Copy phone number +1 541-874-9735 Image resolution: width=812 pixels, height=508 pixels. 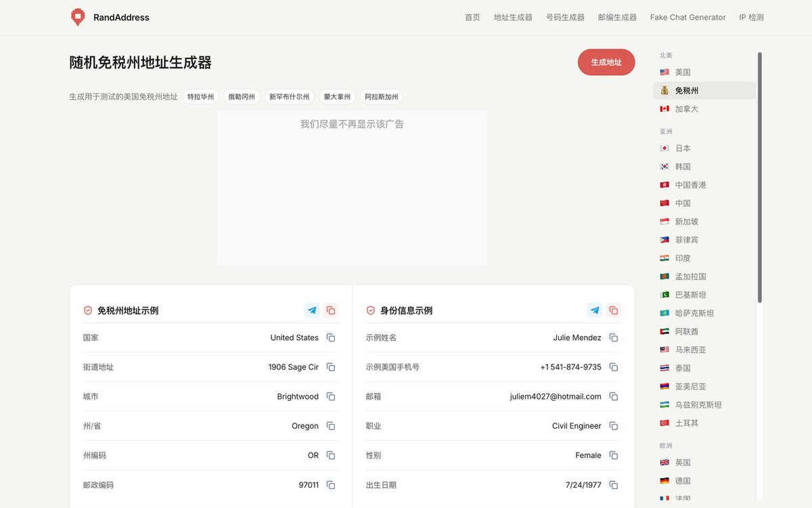pos(614,367)
